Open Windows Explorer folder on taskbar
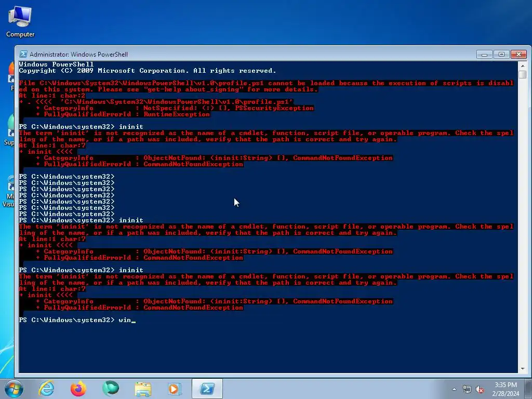The width and height of the screenshot is (532, 399). tap(143, 389)
